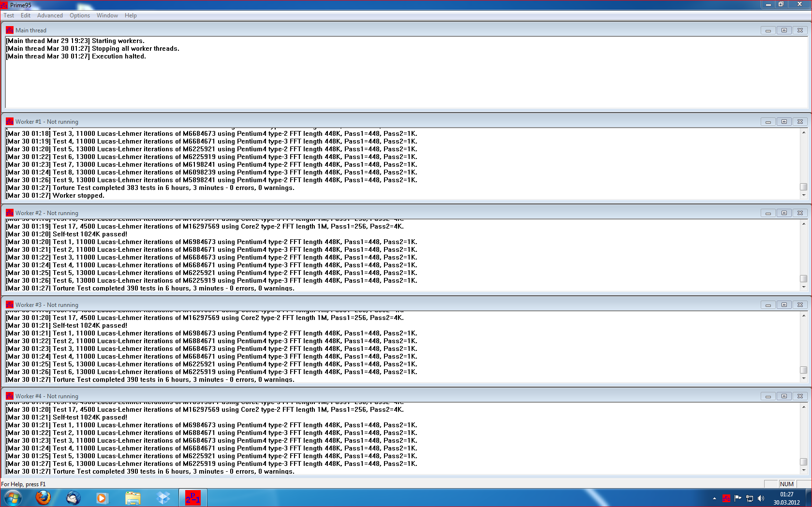
Task: Click the 'Execution halted.' log line
Action: tap(75, 57)
